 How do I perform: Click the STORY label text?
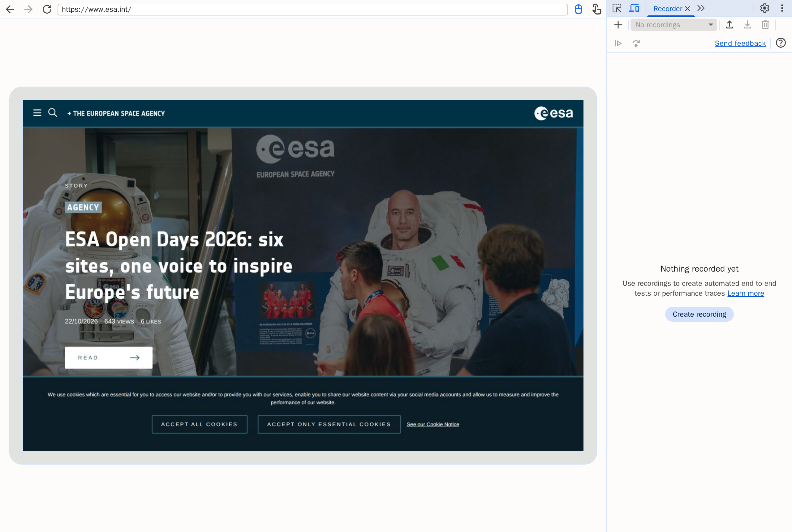(76, 186)
